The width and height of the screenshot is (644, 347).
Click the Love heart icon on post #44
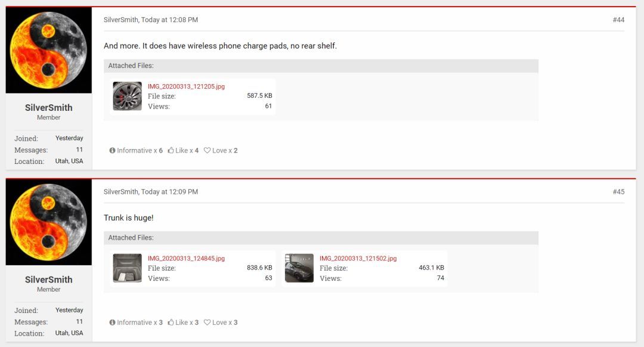point(208,150)
